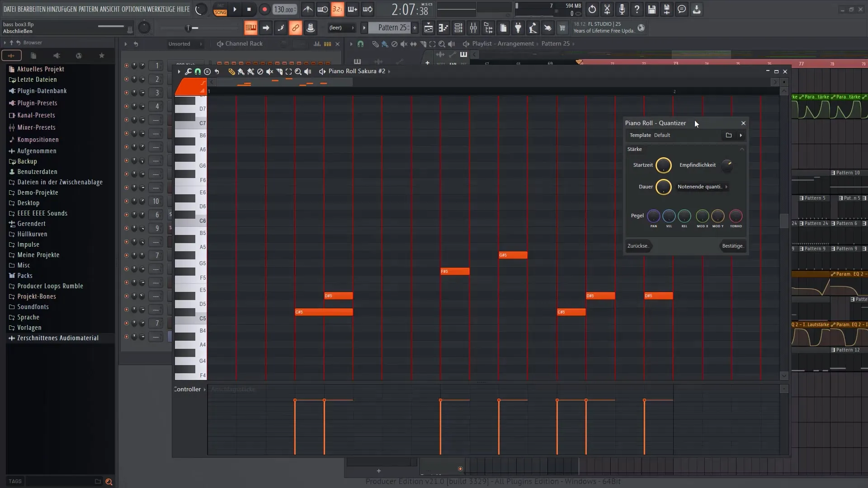Image resolution: width=868 pixels, height=488 pixels.
Task: Switch PAT/SONG playback mode
Action: tap(220, 9)
